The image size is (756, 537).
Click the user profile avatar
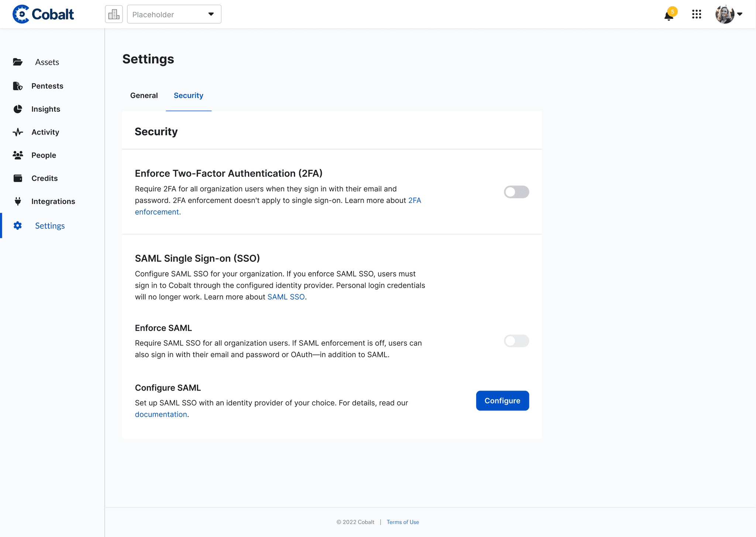click(x=725, y=14)
